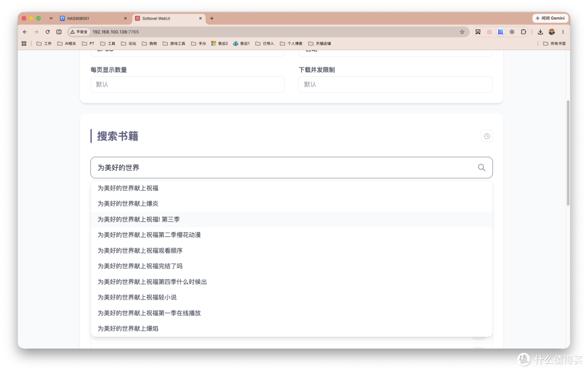Select suggestion 为美好的世界献上祝福轻小说

pyautogui.click(x=291, y=297)
